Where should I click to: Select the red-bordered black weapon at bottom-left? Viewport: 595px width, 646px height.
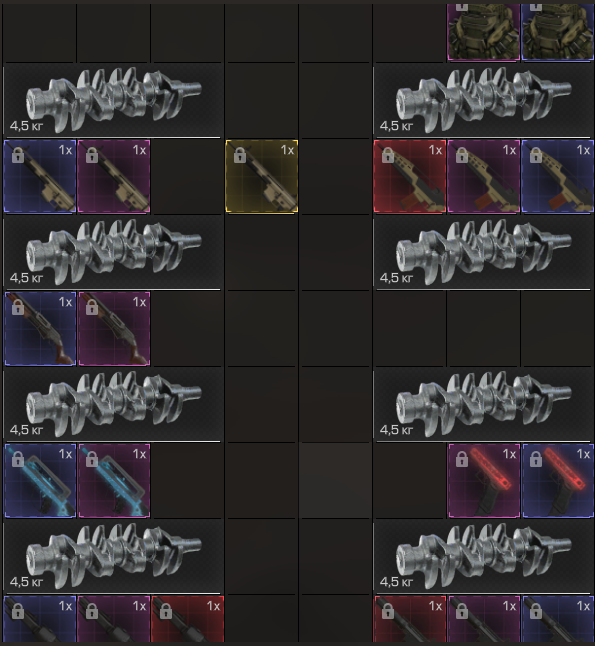(188, 619)
